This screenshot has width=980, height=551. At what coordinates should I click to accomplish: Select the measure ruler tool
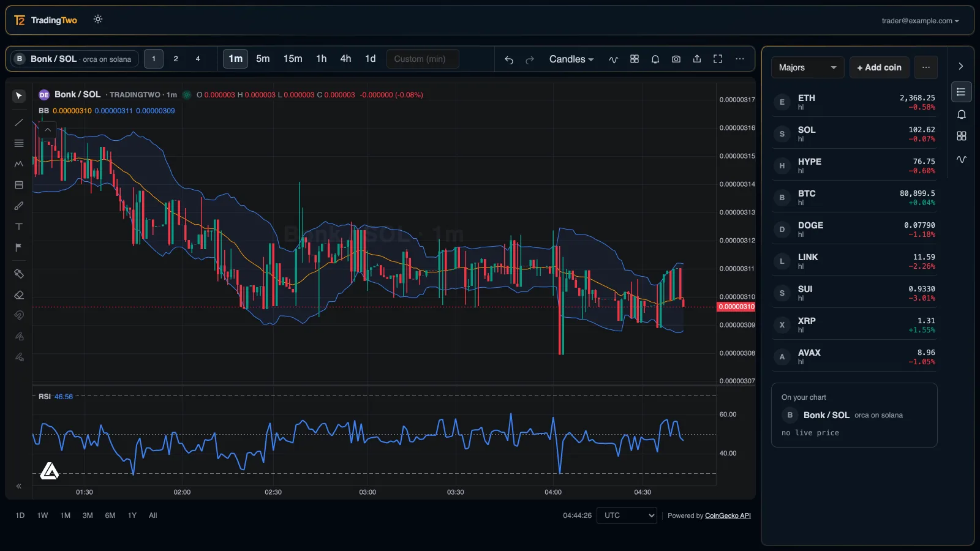19,274
